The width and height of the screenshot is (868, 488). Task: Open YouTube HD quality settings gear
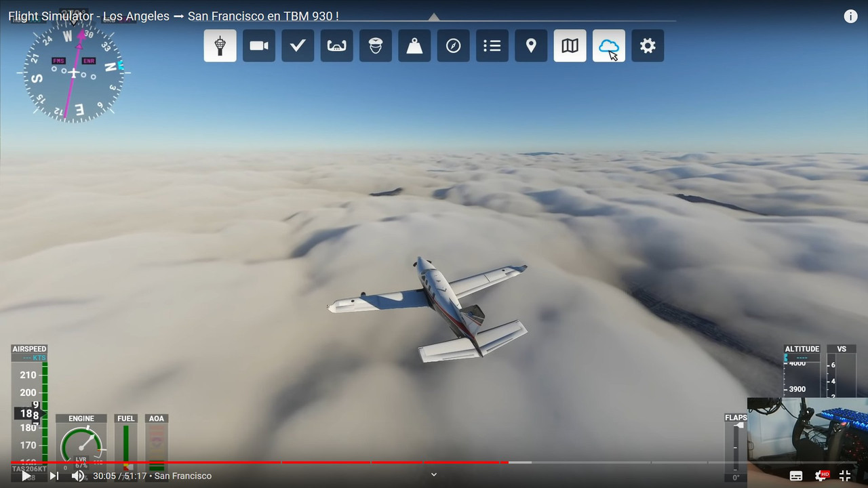(821, 476)
